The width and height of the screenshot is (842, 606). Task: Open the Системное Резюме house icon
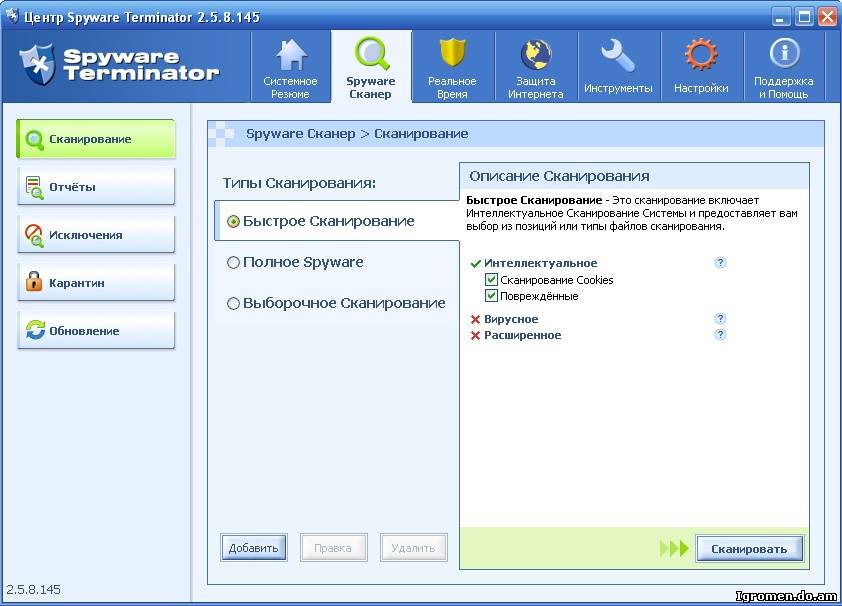(x=292, y=55)
